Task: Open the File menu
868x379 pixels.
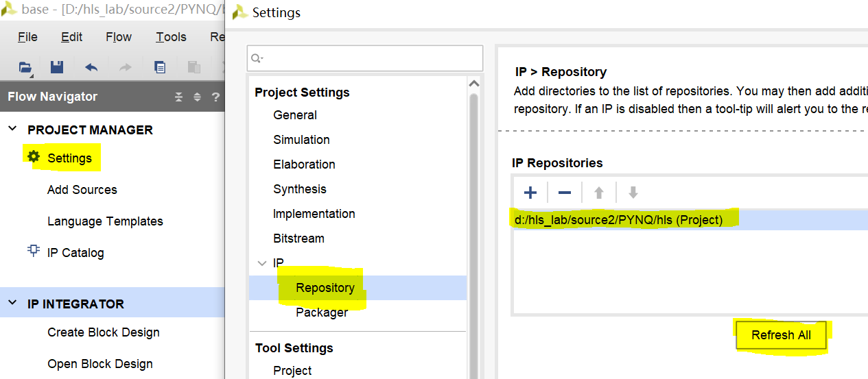Action: pyautogui.click(x=27, y=37)
